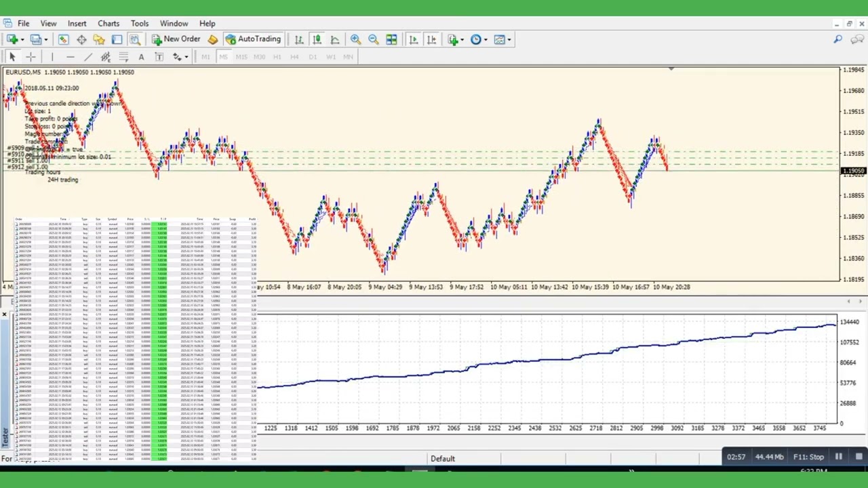Switch to line chart display
The width and height of the screenshot is (868, 488).
click(x=335, y=39)
